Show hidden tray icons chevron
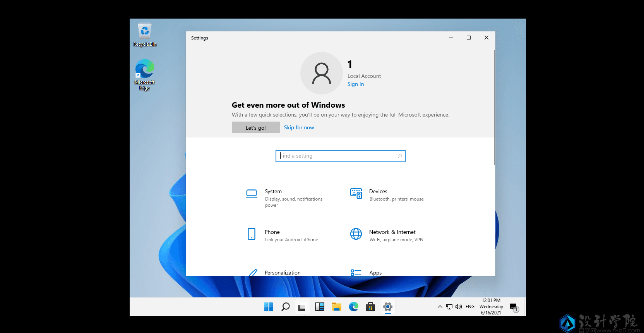The height and width of the screenshot is (333, 644). click(440, 307)
